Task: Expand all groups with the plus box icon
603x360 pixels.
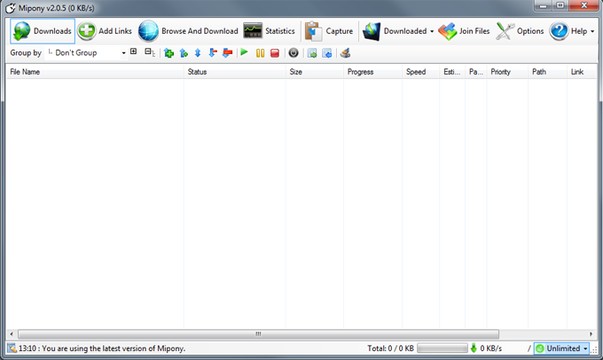Action: [133, 51]
